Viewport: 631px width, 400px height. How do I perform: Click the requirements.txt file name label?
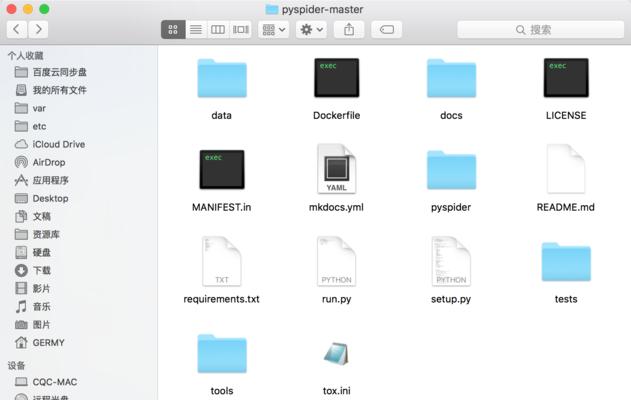[x=221, y=299]
